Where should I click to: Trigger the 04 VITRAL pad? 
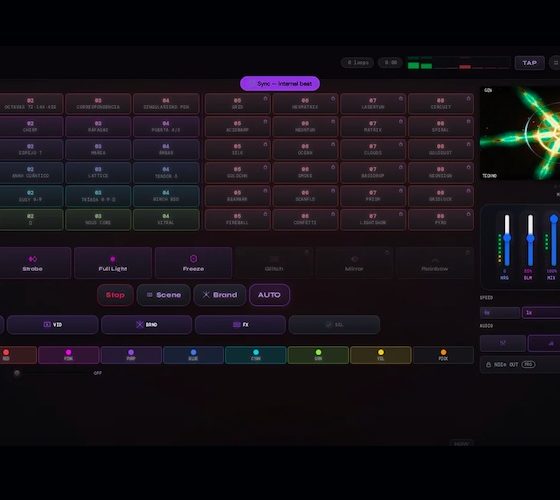[166, 219]
